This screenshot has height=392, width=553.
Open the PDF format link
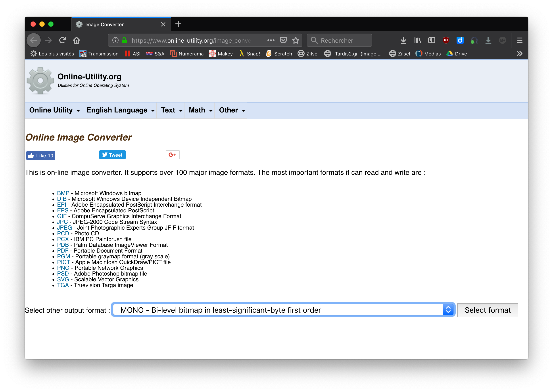point(63,251)
